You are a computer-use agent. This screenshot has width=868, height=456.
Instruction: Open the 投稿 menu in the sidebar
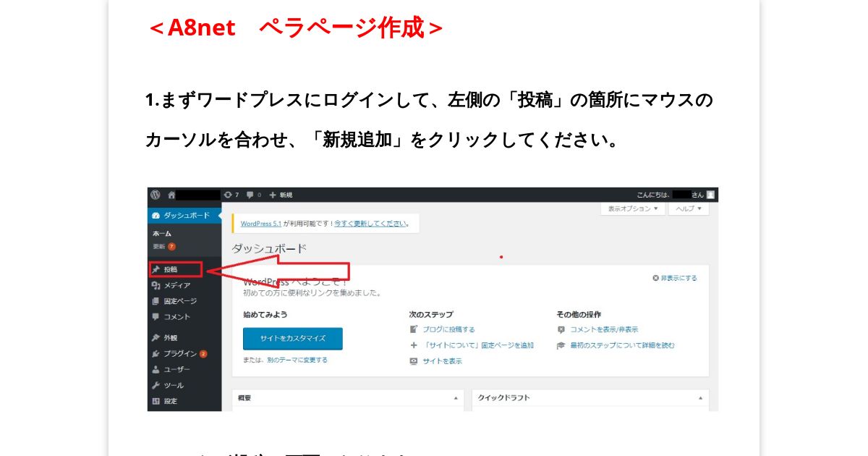174,269
